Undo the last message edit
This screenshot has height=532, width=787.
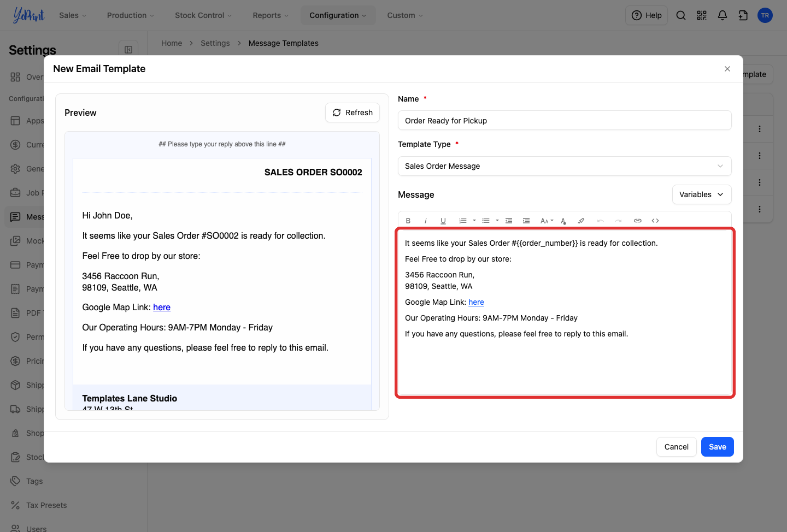601,221
